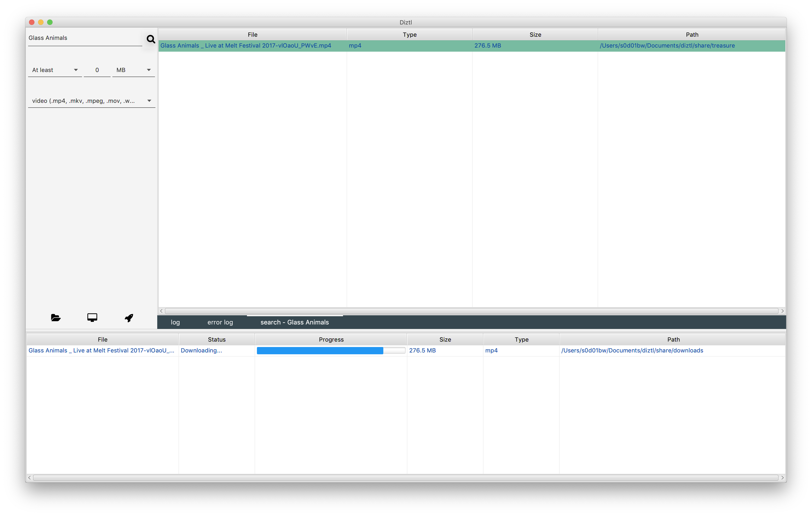Click the computer monitor icon

tap(92, 318)
